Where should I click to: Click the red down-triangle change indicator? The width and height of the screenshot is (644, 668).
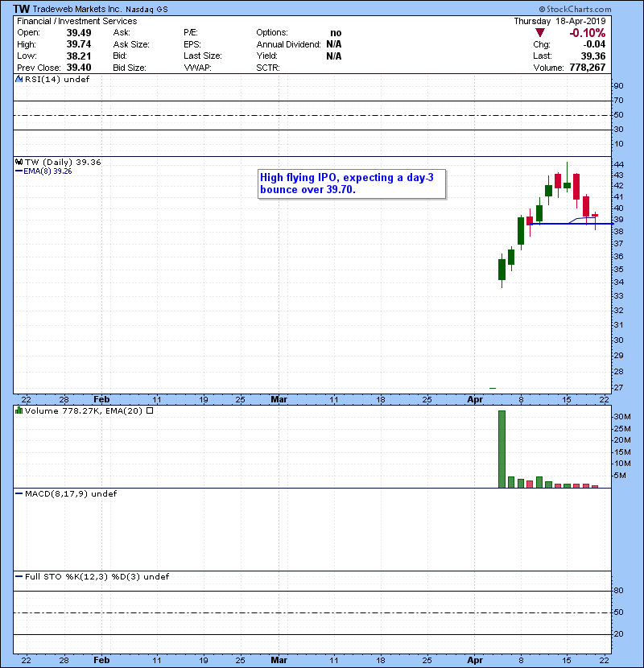[x=540, y=33]
